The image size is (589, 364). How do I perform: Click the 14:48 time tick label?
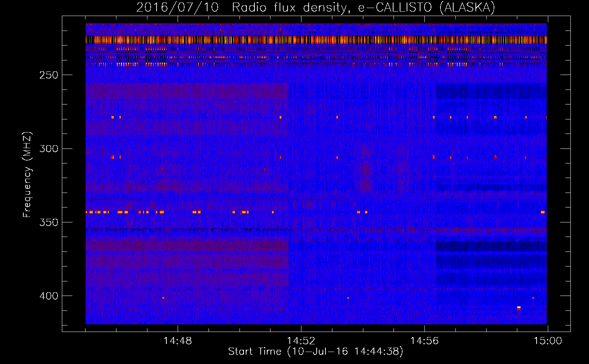click(x=178, y=341)
